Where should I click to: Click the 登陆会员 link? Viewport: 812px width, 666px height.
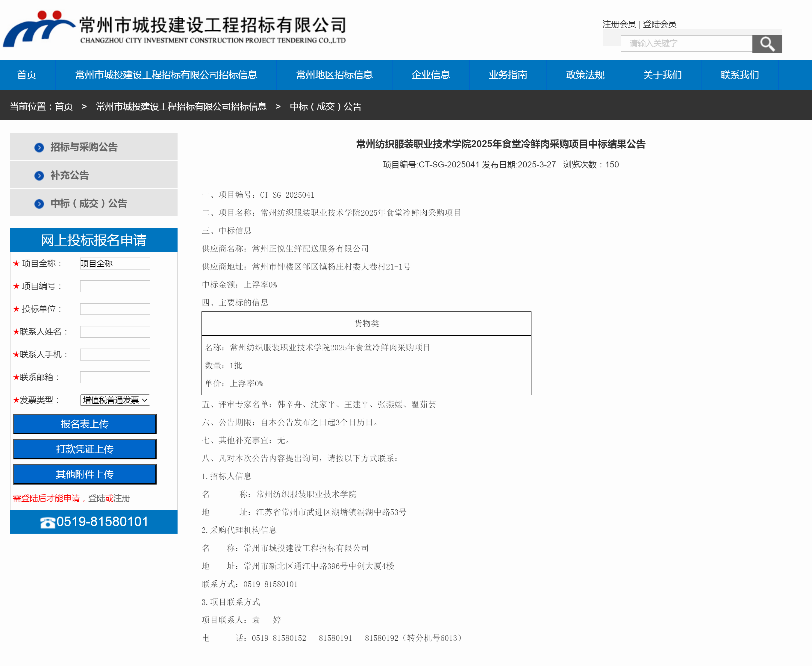(659, 24)
